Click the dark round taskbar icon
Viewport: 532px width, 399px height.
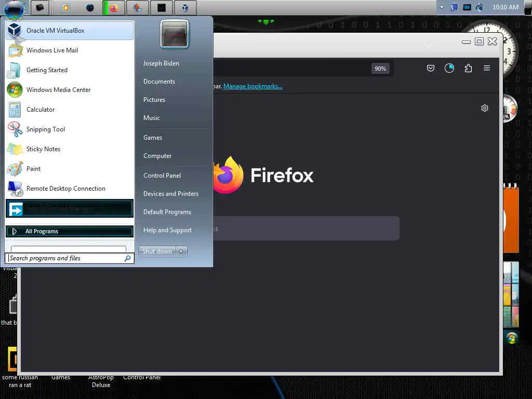click(x=90, y=8)
